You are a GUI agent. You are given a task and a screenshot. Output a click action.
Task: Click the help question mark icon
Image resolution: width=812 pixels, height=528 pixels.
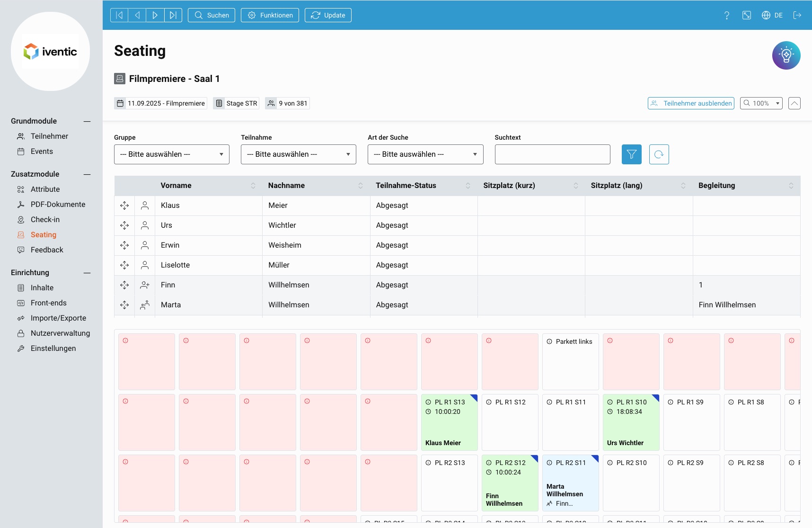pos(727,15)
